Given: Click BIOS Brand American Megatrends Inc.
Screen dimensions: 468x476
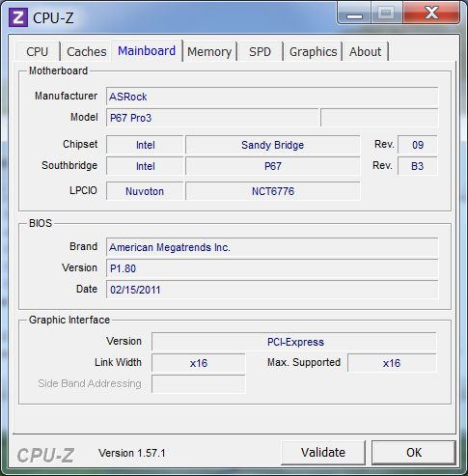Looking at the screenshot, I should [272, 247].
